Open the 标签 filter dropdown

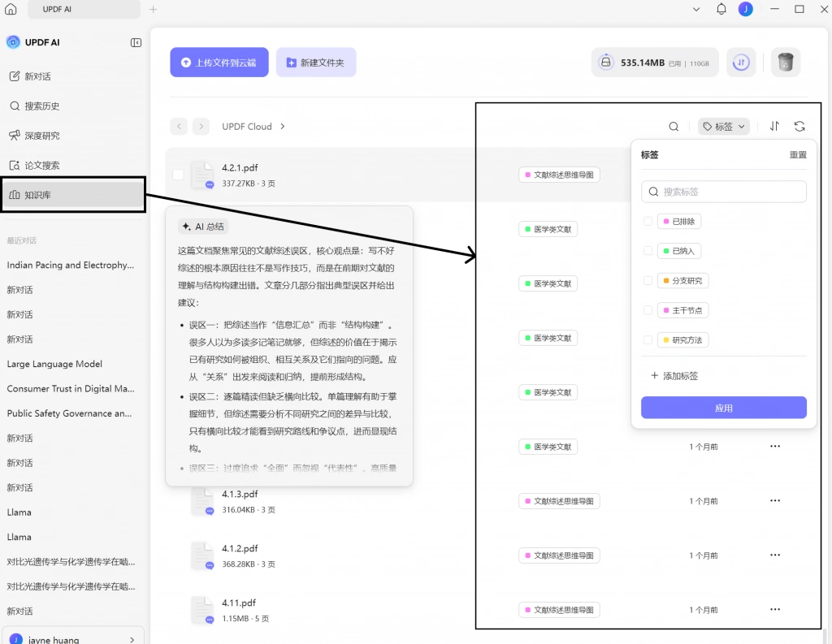tap(724, 126)
